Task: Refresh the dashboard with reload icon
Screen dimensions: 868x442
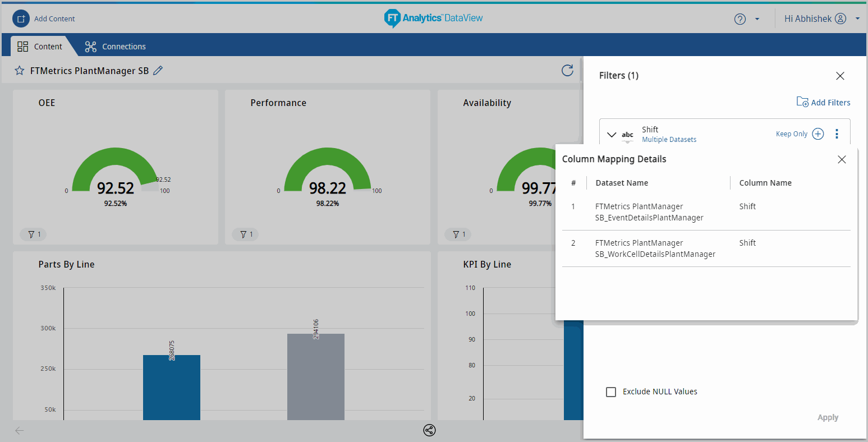Action: pyautogui.click(x=567, y=70)
